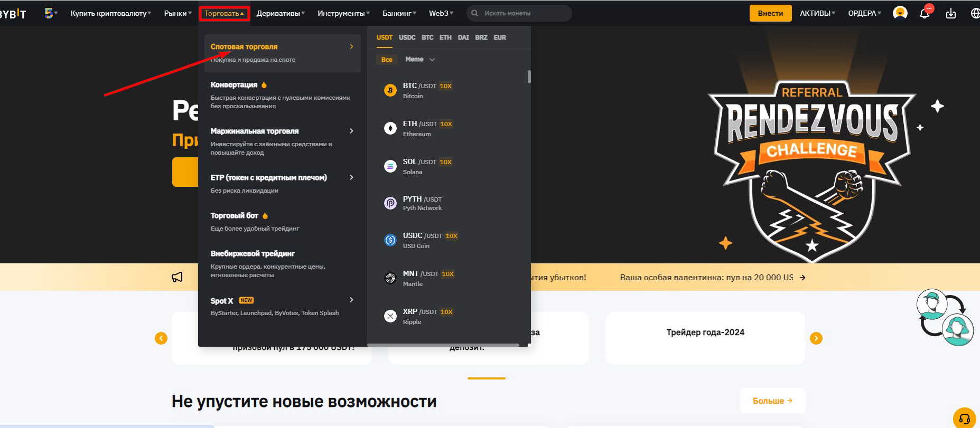
Task: Click the megaphone announcement icon
Action: [x=177, y=277]
